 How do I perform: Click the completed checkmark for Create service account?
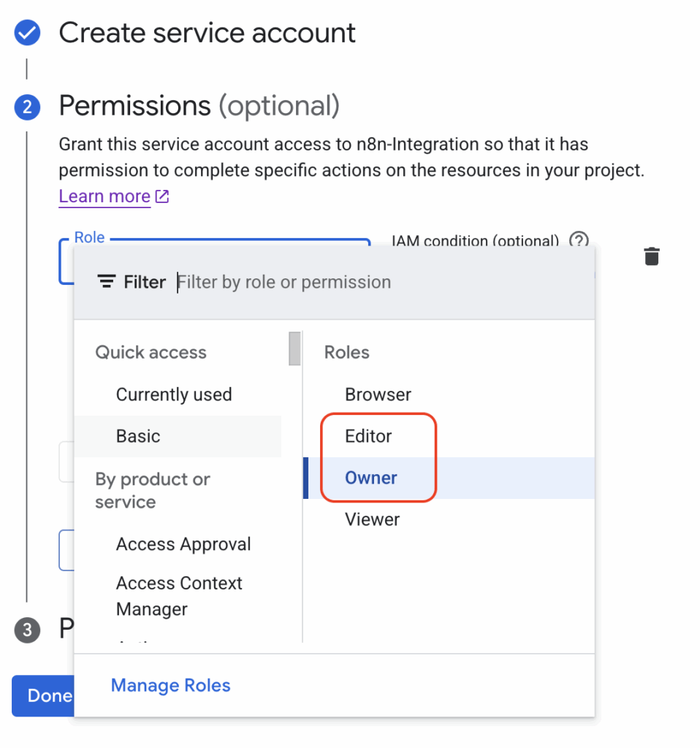[27, 33]
